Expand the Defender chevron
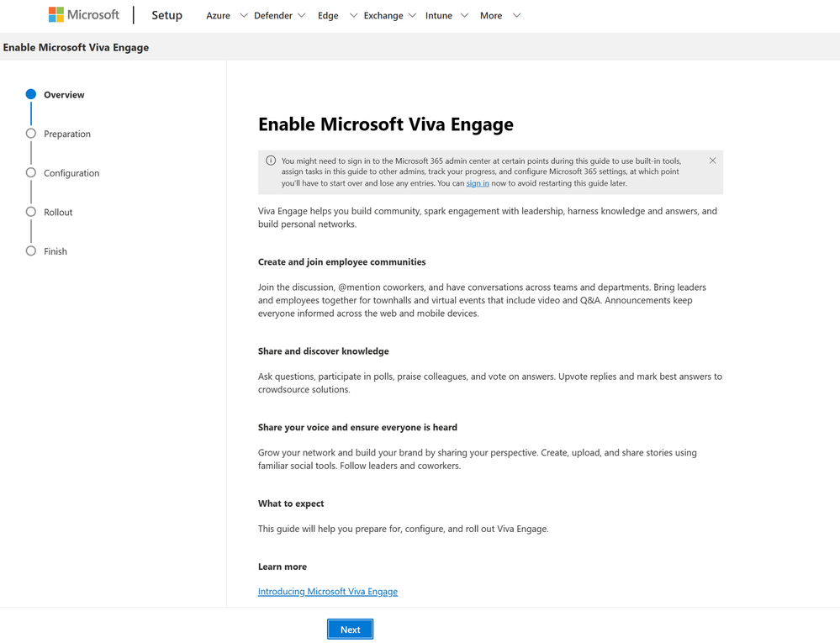840x643 pixels. point(302,15)
